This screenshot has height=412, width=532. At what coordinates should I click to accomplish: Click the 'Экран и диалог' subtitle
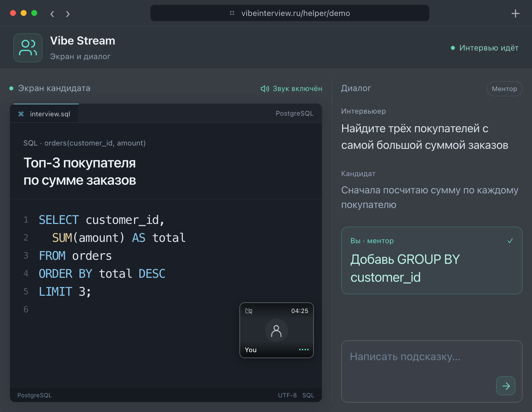[x=80, y=56]
